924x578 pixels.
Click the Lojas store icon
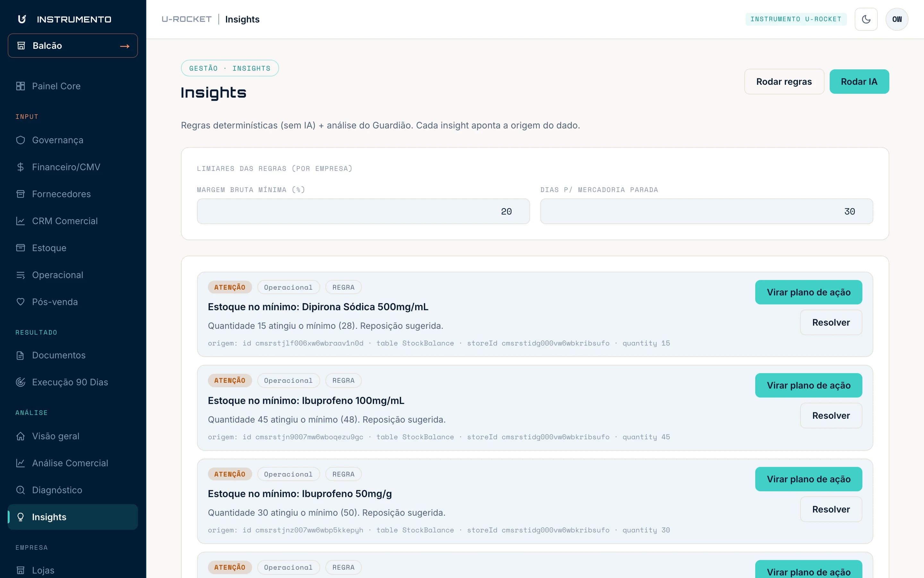[21, 570]
